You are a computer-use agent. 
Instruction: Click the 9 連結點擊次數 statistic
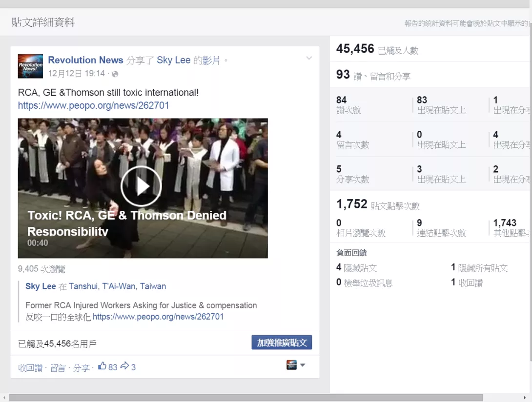[441, 228]
